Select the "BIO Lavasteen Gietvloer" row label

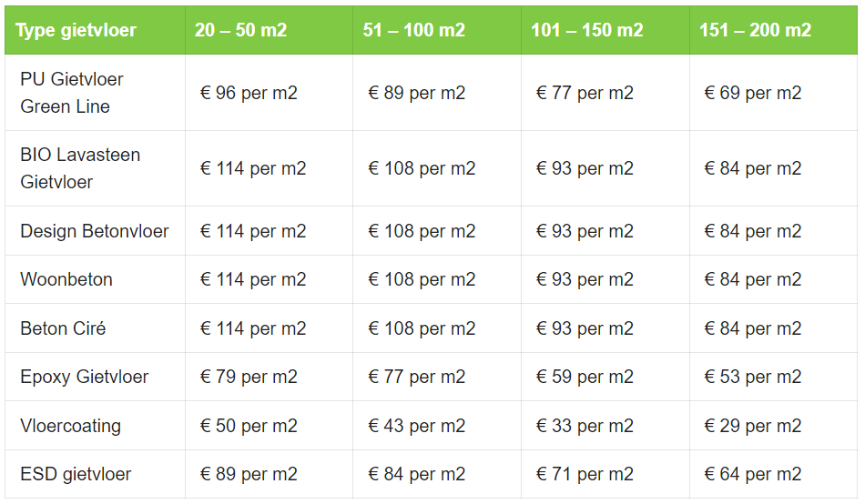tap(80, 168)
